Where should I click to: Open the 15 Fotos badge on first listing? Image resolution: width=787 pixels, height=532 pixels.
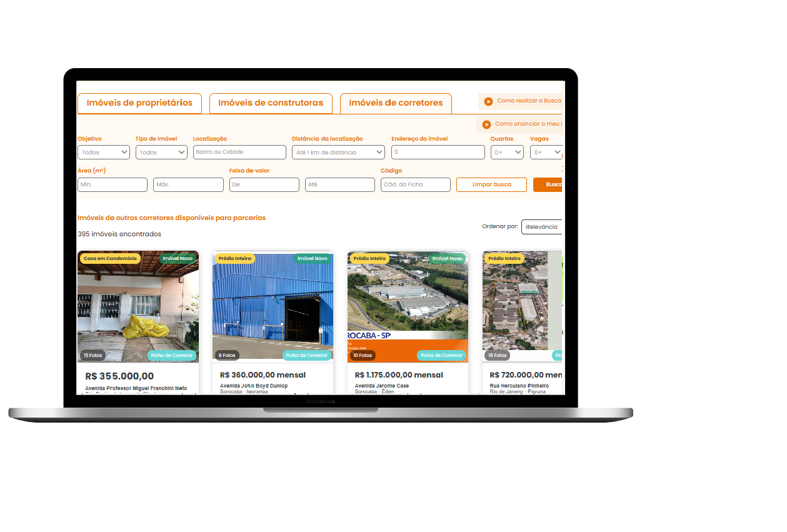[93, 355]
